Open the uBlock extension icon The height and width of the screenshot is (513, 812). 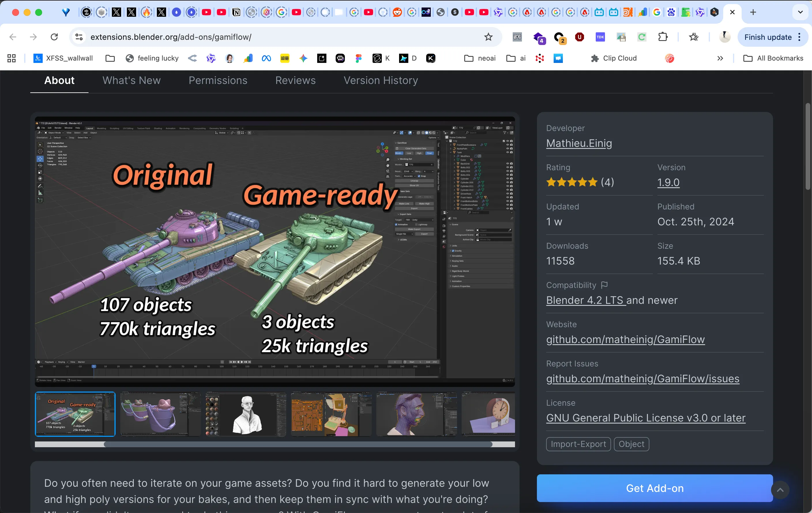pos(579,37)
